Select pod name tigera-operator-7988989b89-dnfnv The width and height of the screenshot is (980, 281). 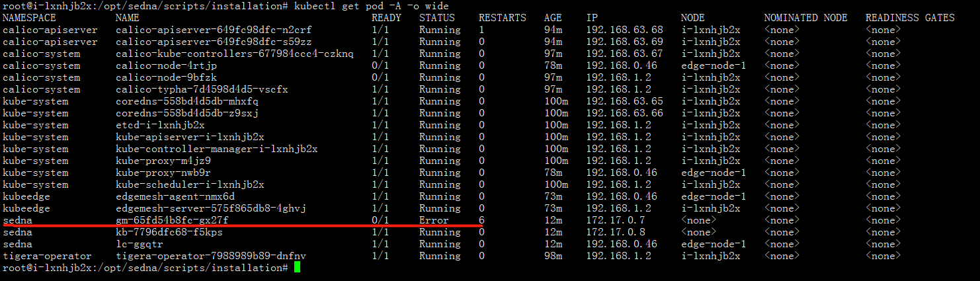point(211,256)
